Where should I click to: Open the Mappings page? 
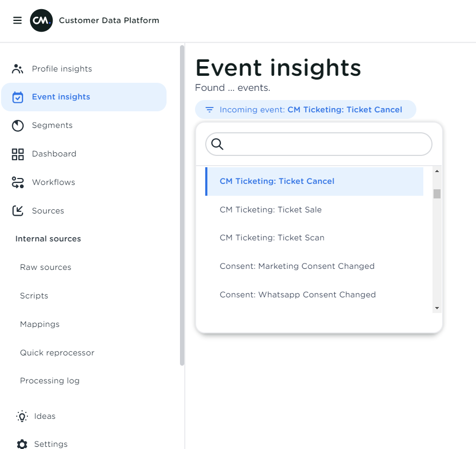click(x=39, y=324)
